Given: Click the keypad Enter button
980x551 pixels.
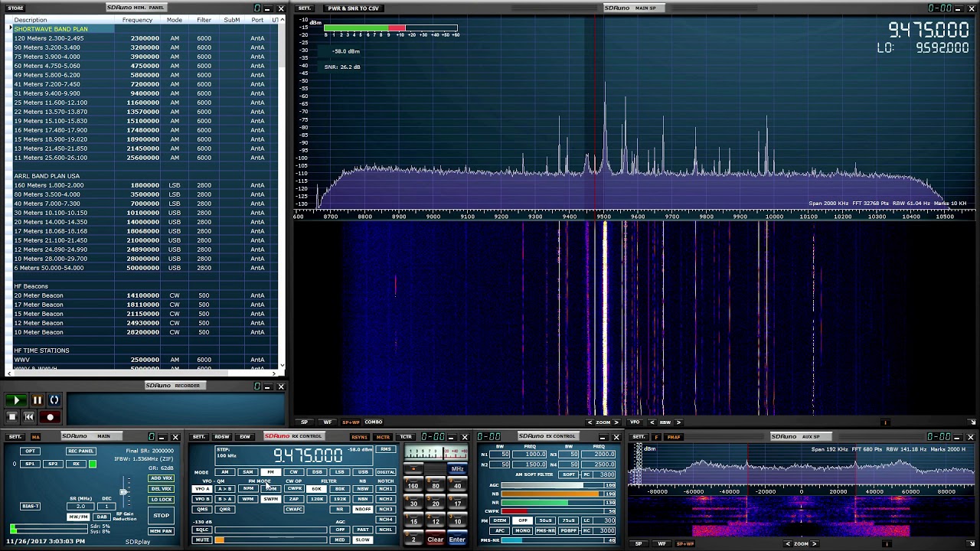Looking at the screenshot, I should point(457,540).
